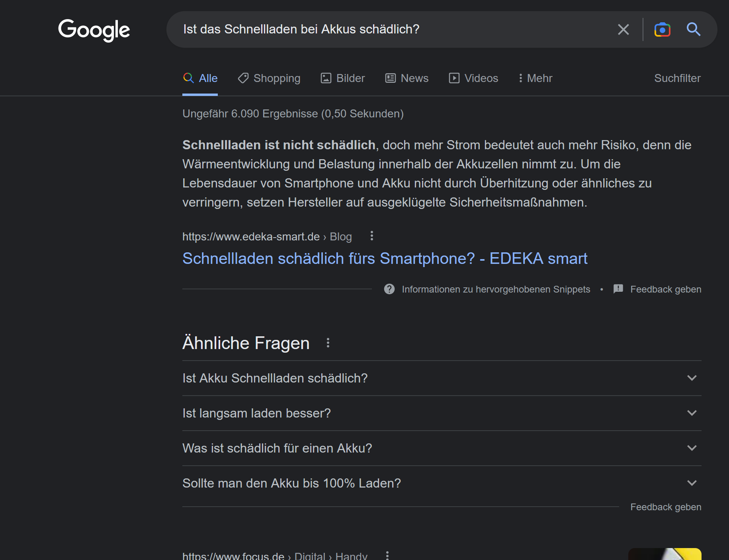This screenshot has height=560, width=729.
Task: Switch to the Shopping tab
Action: [269, 78]
